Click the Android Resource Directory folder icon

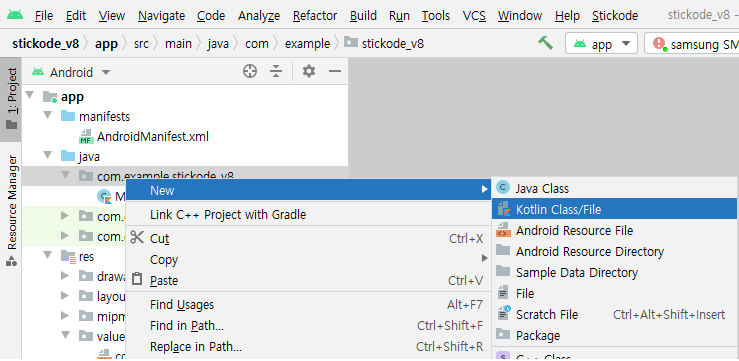tap(503, 250)
